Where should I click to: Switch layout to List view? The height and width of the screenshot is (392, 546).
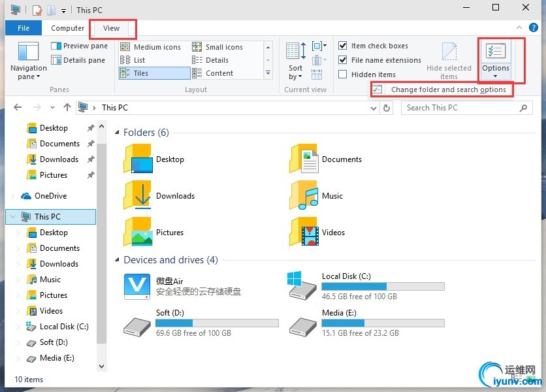[133, 60]
